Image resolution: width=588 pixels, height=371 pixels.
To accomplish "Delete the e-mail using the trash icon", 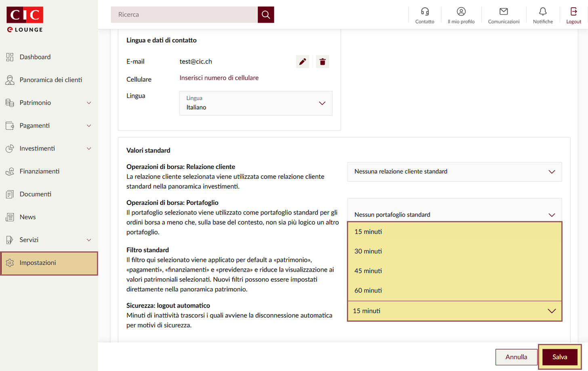I will point(322,62).
